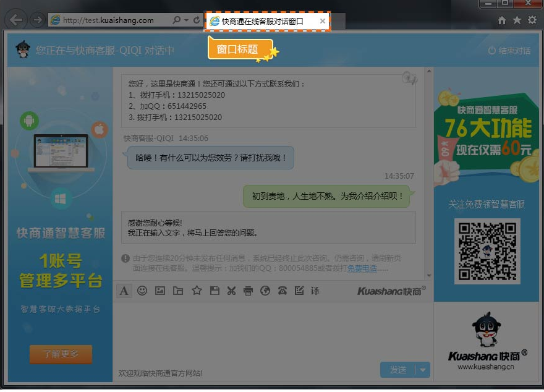Click the star rating icon
This screenshot has height=392, width=544.
point(197,291)
